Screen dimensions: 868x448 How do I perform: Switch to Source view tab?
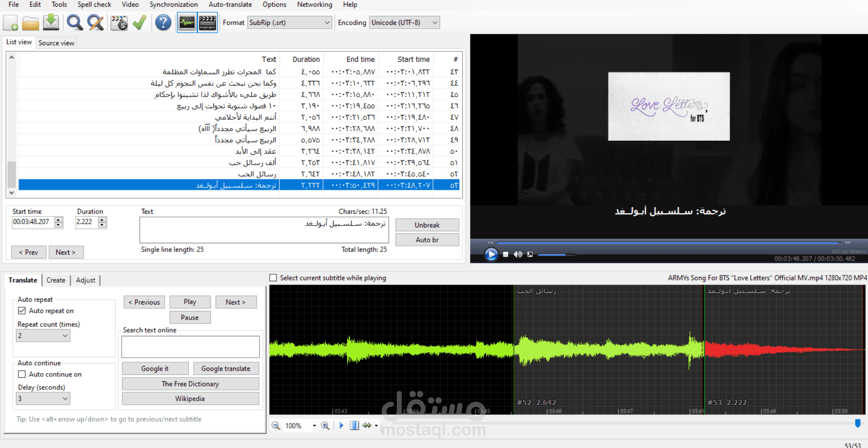tap(56, 43)
